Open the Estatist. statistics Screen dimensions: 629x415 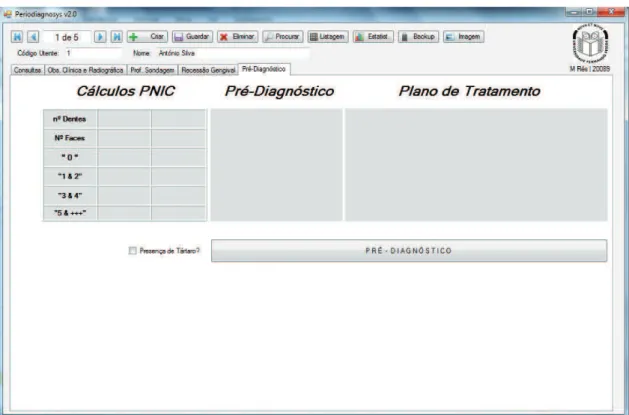[x=373, y=37]
